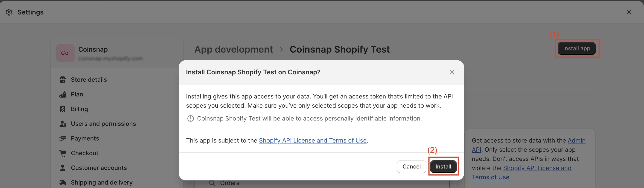
Task: Click the Customer accounts person icon
Action: point(62,168)
